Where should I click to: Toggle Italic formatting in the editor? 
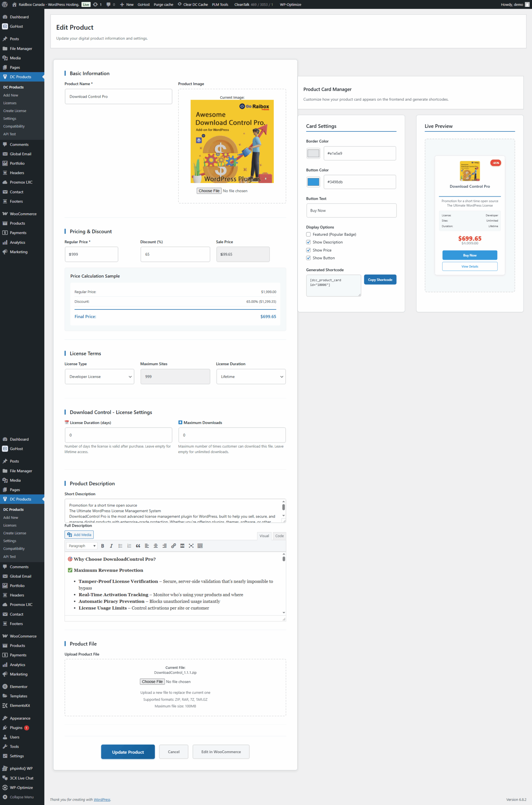(111, 546)
